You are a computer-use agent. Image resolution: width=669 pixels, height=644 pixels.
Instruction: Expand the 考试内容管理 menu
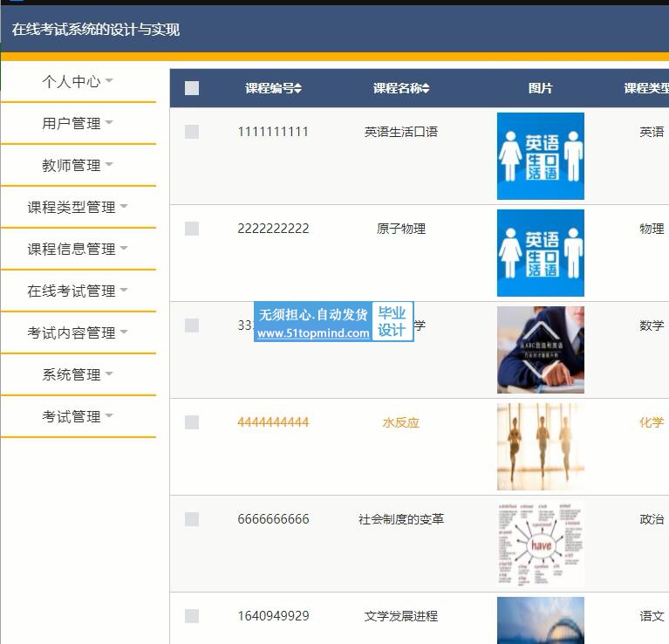78,332
